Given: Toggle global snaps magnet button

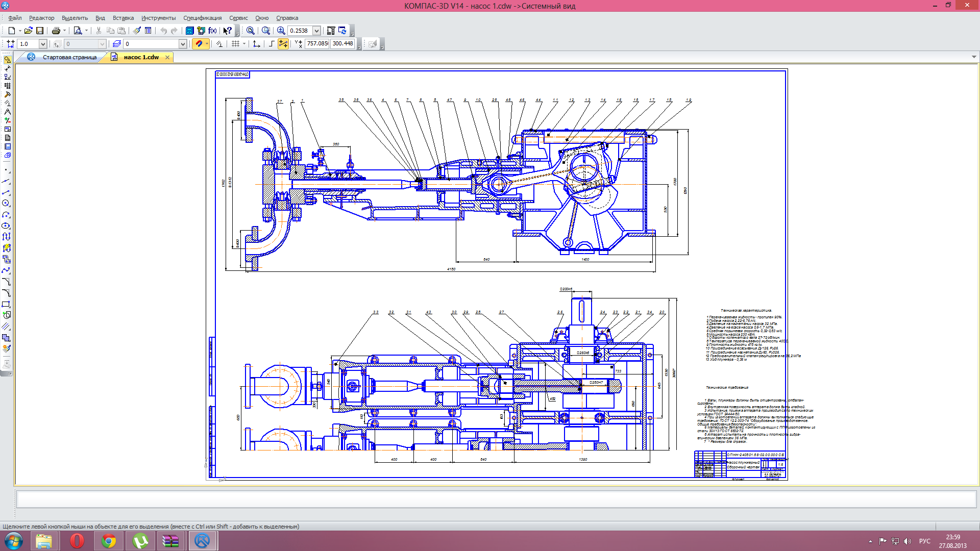Looking at the screenshot, I should [x=199, y=44].
